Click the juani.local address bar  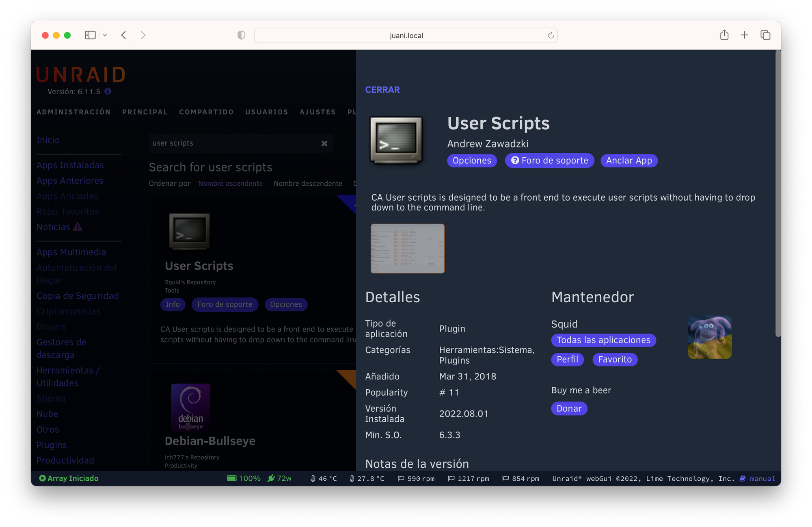[406, 35]
